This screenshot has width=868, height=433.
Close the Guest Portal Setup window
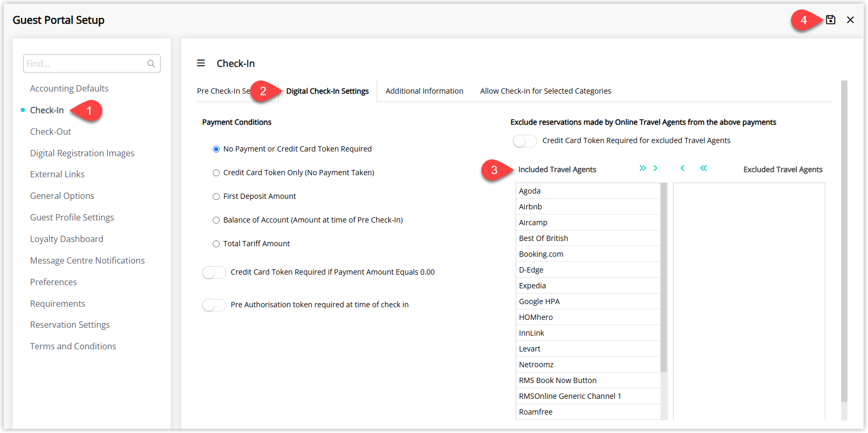coord(850,20)
